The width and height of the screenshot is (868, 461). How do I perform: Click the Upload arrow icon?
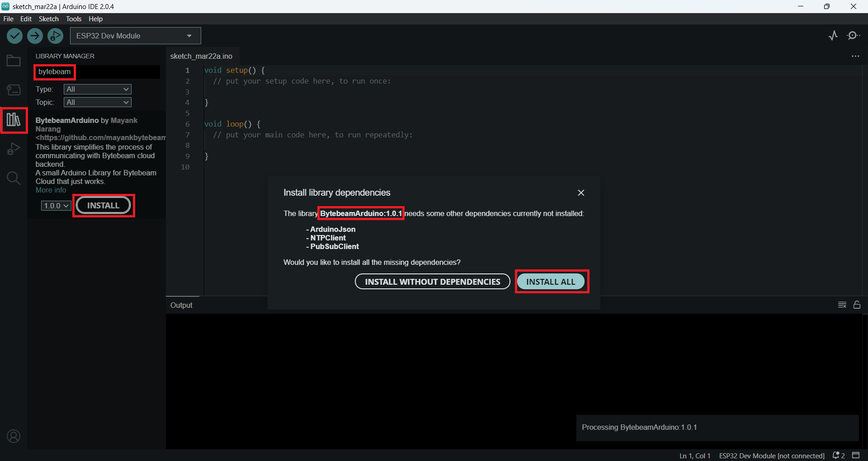(x=35, y=36)
